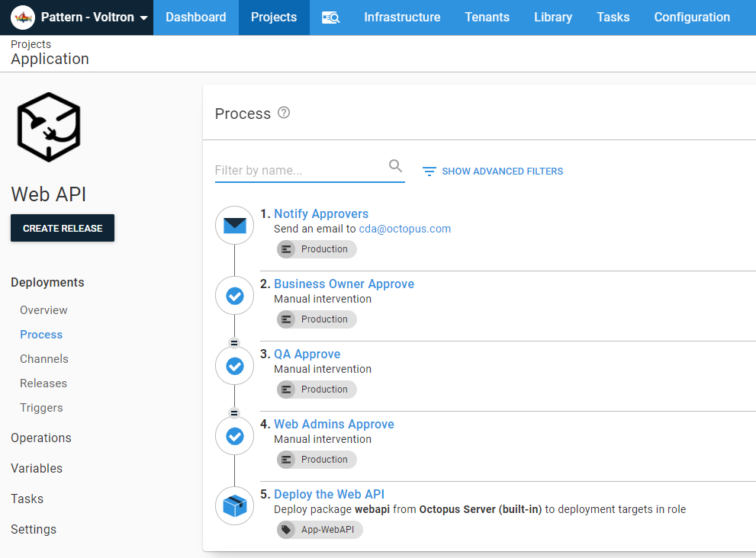Open the search icon in top navigation
Viewport: 756px width, 558px height.
330,17
